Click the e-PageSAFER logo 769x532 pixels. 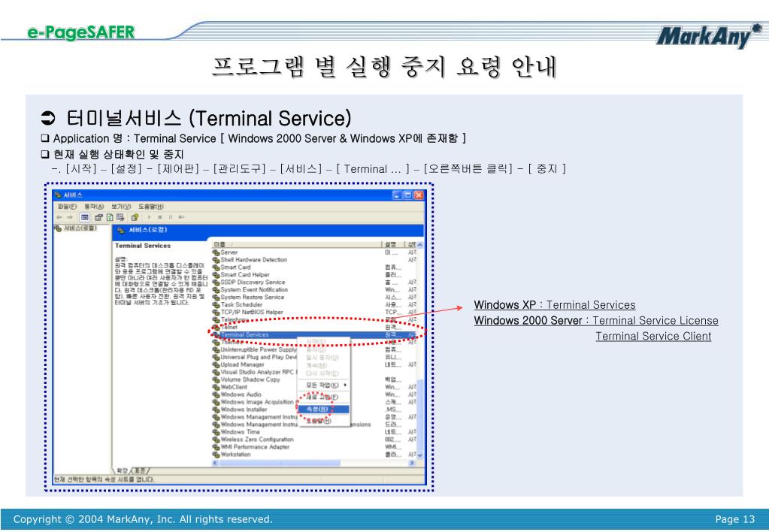coord(81,32)
